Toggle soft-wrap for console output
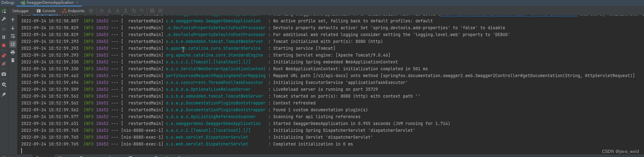The image size is (644, 157). pos(13,36)
